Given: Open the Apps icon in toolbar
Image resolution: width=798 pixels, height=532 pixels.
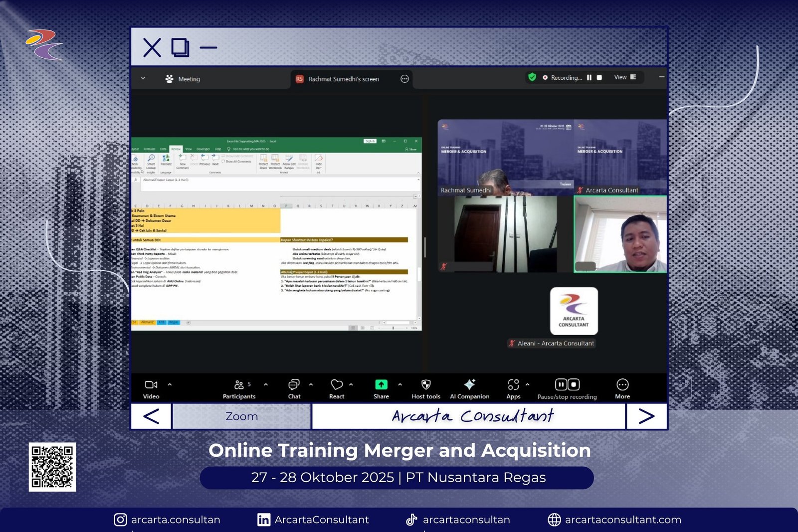Looking at the screenshot, I should point(513,384).
